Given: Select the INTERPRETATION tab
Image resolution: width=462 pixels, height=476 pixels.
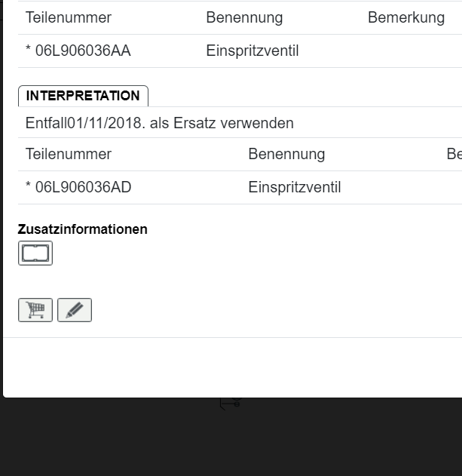Looking at the screenshot, I should tap(83, 96).
